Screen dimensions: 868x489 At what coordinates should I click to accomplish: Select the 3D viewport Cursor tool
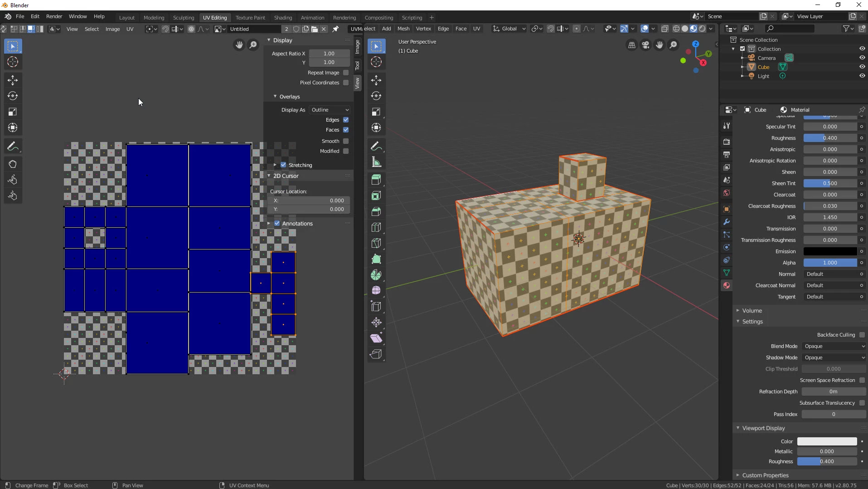[376, 62]
